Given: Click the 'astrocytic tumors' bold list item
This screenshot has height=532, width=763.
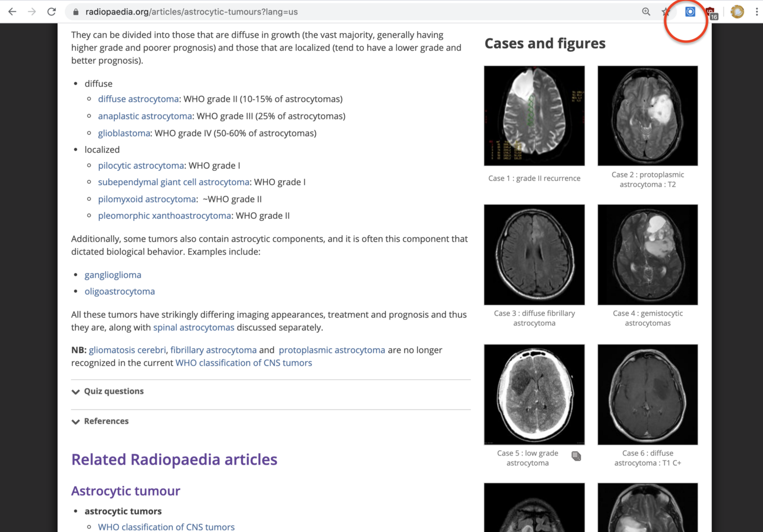Looking at the screenshot, I should click(123, 511).
